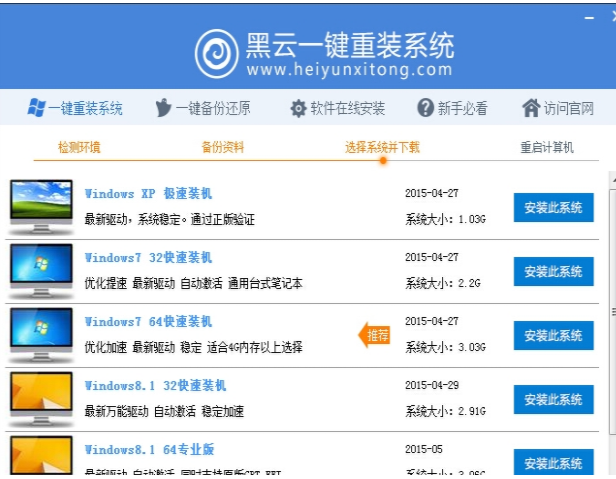
Task: Click the text 最新万能驱动 自动激活 稳定加速
Action: (x=164, y=411)
